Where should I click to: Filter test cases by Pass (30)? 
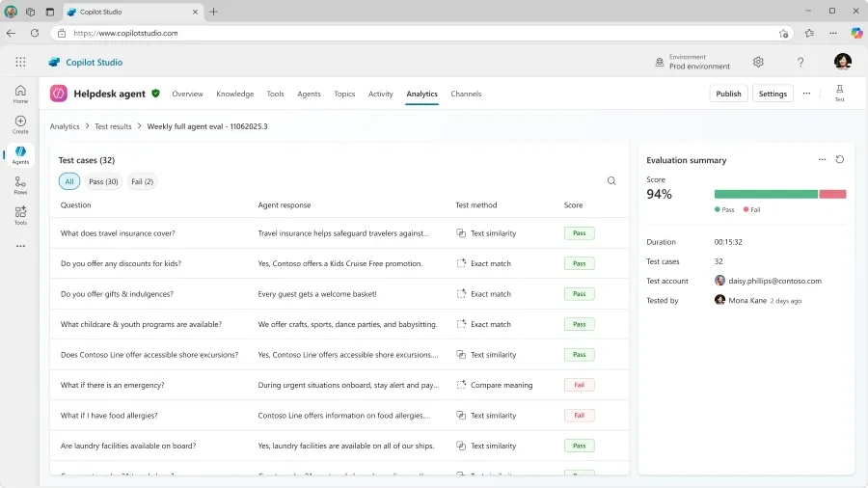point(103,181)
